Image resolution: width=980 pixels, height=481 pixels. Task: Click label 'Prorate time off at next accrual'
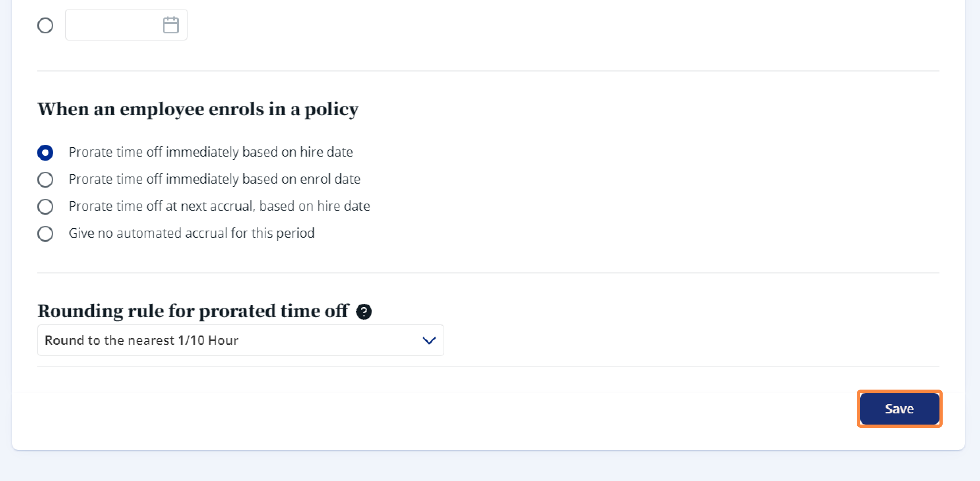click(219, 206)
